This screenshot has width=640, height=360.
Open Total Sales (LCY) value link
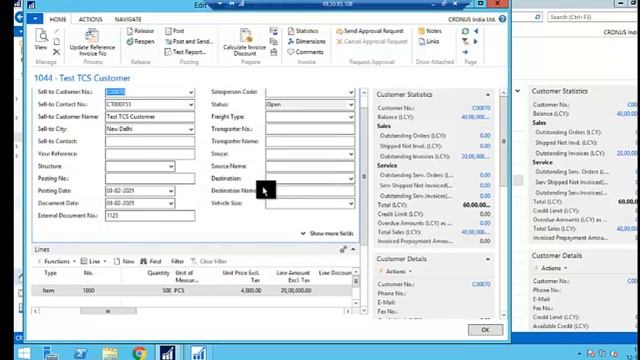click(476, 232)
